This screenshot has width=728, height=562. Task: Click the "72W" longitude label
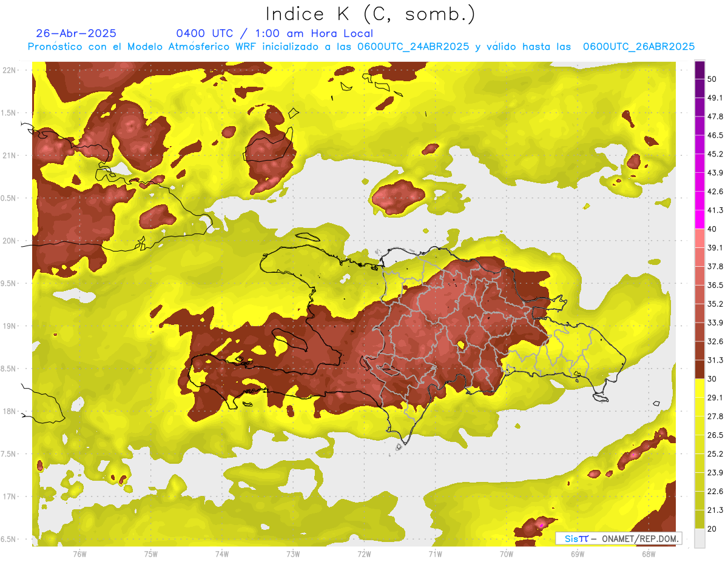[x=364, y=554]
